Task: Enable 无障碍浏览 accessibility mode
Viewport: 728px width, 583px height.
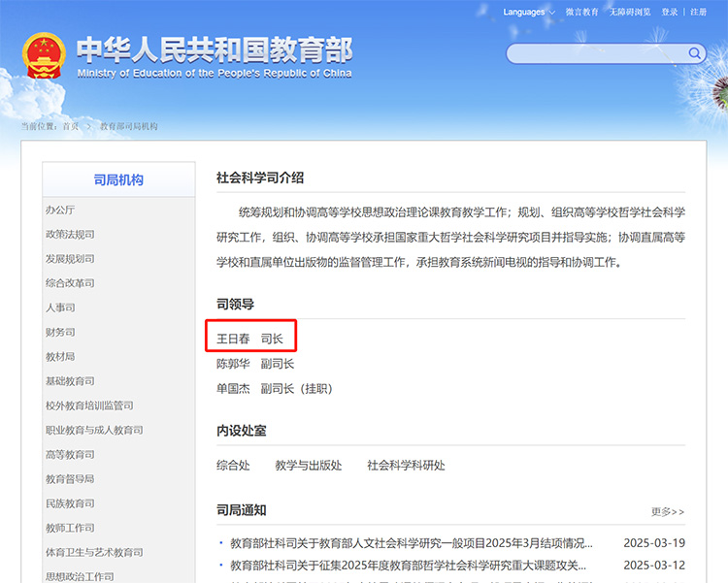Action: (630, 12)
